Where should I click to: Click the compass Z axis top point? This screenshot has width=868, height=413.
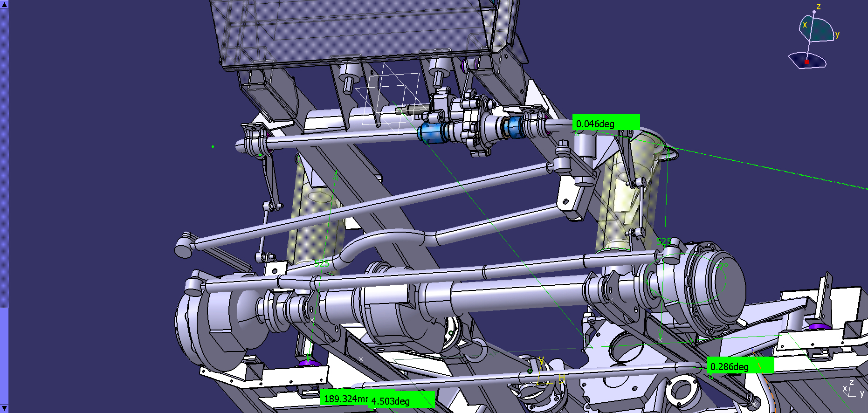tap(814, 12)
